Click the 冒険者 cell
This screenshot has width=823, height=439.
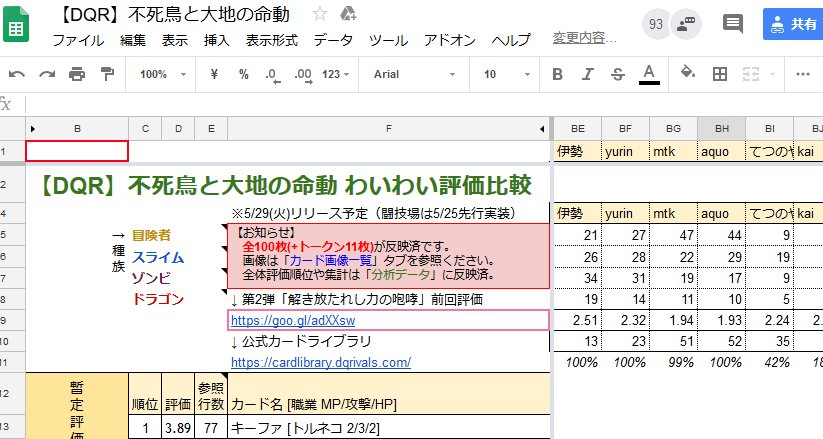coord(151,235)
